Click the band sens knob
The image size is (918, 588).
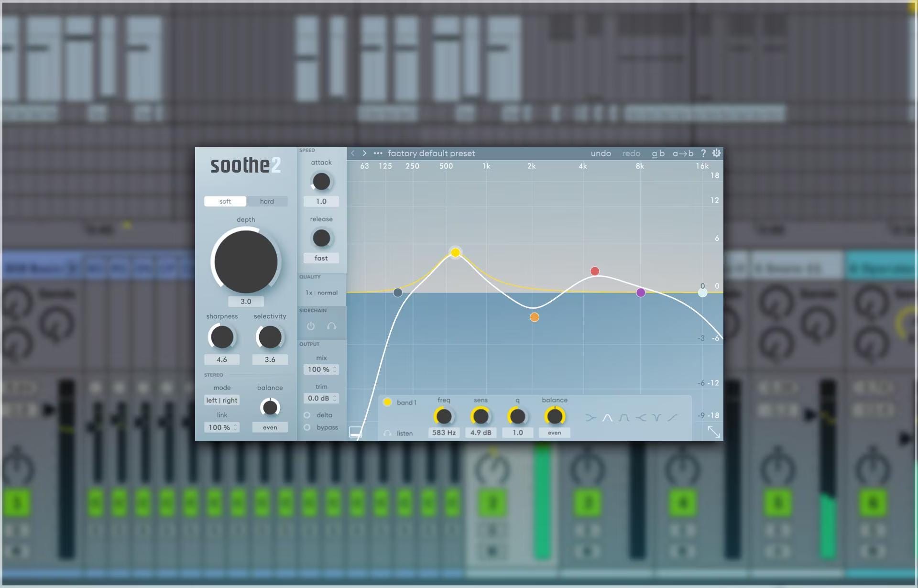[481, 416]
